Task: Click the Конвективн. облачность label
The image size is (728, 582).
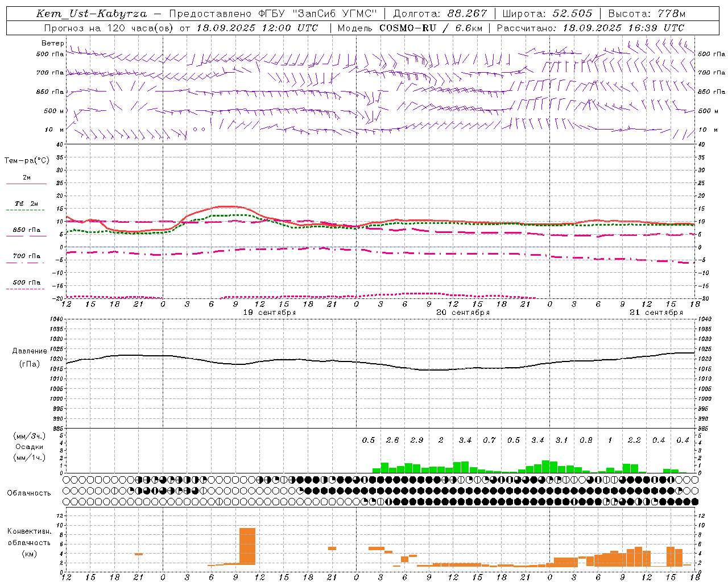Action: pyautogui.click(x=29, y=537)
